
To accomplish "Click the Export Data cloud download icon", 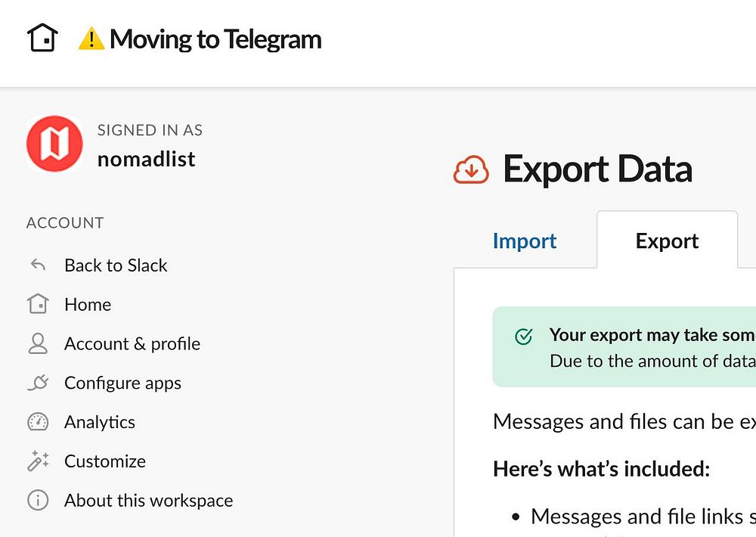I will pos(472,169).
